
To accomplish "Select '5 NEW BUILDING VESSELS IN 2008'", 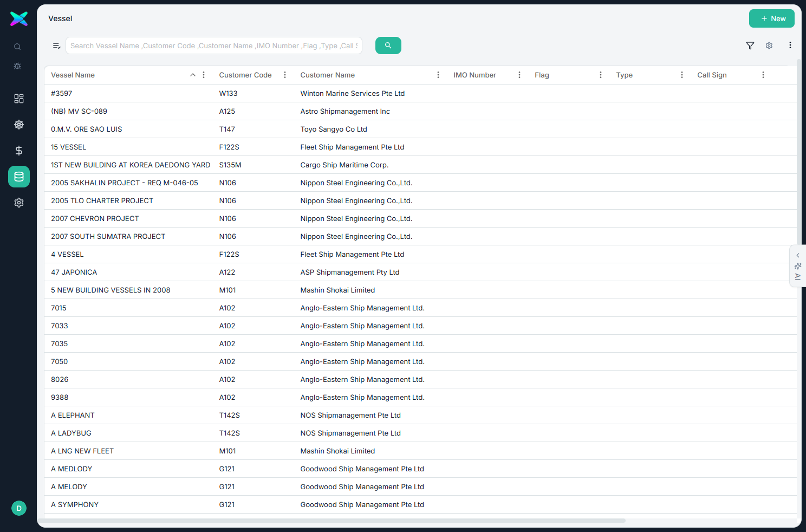I will pos(420,290).
